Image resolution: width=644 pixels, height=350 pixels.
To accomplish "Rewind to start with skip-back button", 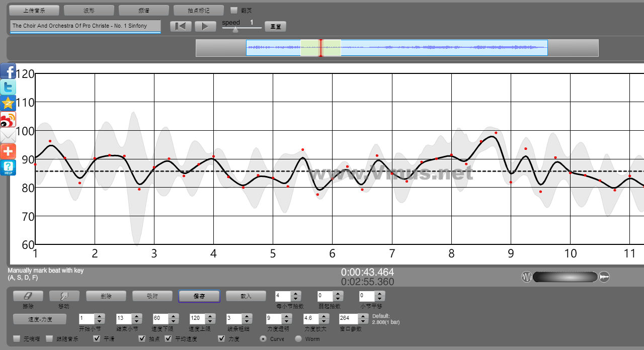I will pyautogui.click(x=180, y=26).
